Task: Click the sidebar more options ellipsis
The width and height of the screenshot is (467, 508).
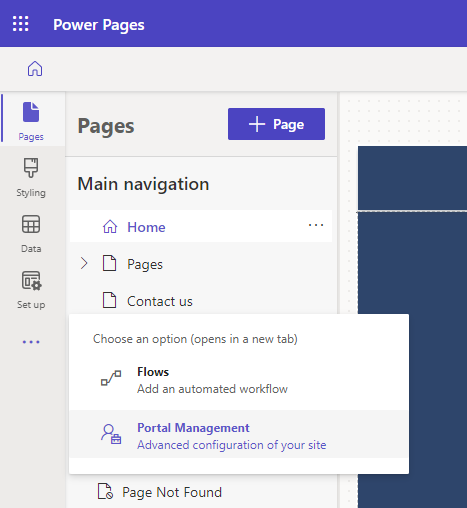Action: (x=31, y=342)
